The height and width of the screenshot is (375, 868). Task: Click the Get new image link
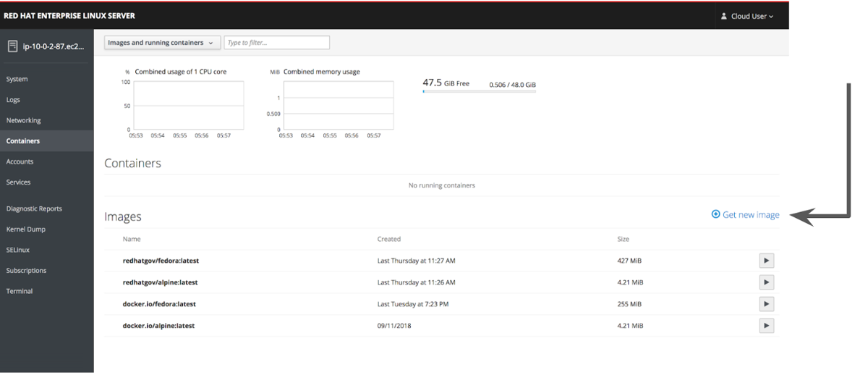pyautogui.click(x=751, y=215)
